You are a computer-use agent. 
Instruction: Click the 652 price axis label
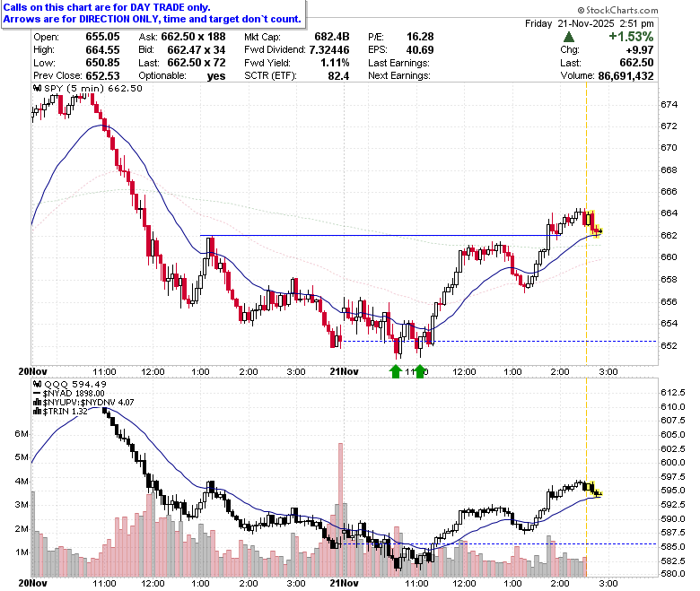click(x=669, y=345)
